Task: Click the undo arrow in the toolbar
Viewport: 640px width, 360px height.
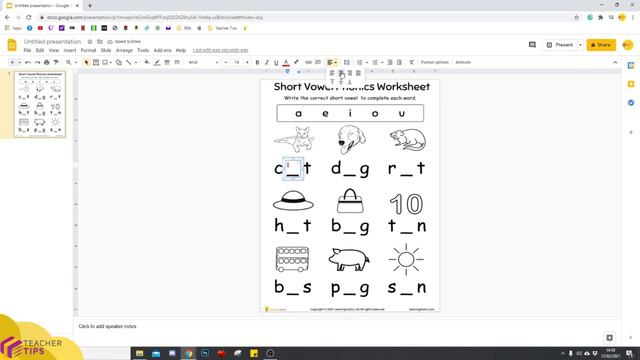Action: coord(28,62)
